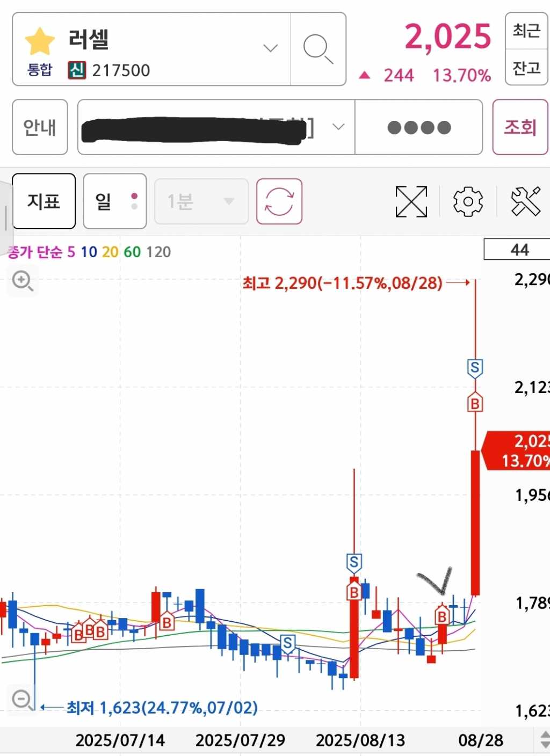Open the 잔고 balance tab
Image resolution: width=550 pixels, height=756 pixels.
(526, 68)
